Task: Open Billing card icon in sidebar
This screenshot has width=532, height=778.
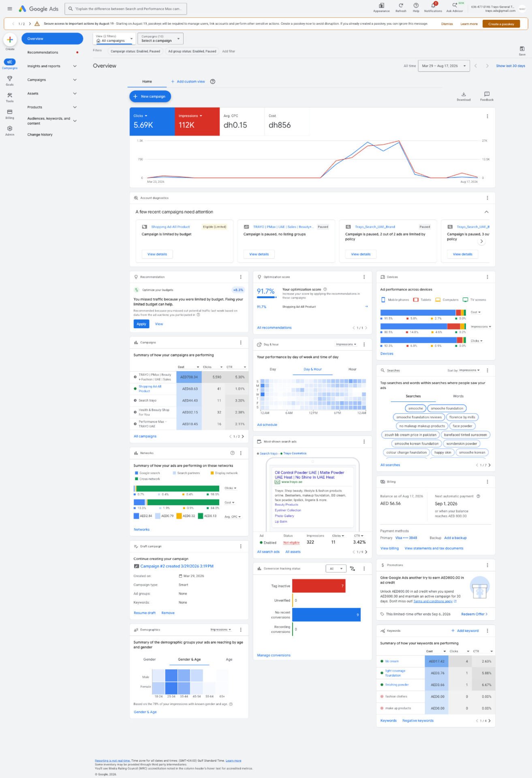Action: pos(10,112)
